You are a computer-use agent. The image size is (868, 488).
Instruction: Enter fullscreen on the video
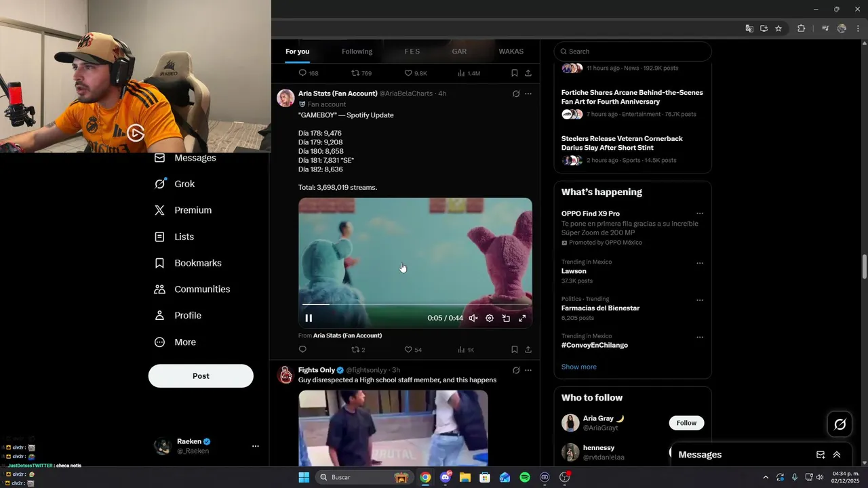[x=522, y=318]
